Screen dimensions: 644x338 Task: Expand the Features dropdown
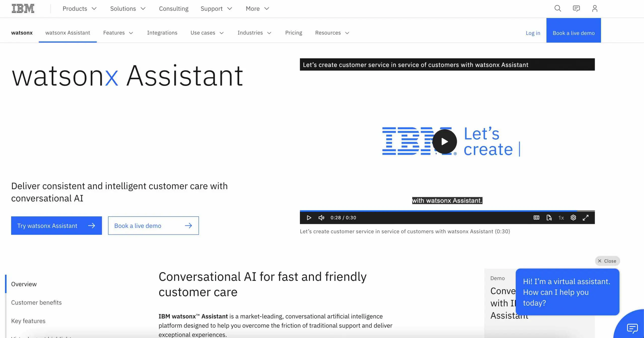pos(118,33)
